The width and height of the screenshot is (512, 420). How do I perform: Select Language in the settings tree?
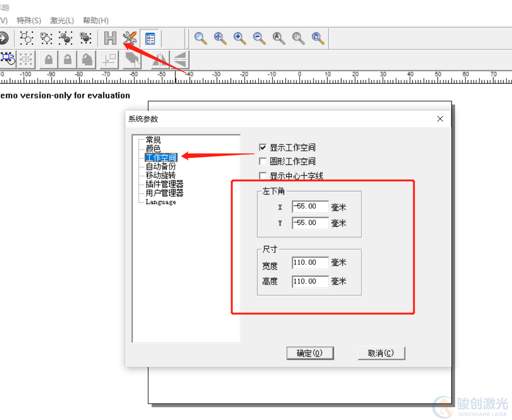(x=161, y=202)
